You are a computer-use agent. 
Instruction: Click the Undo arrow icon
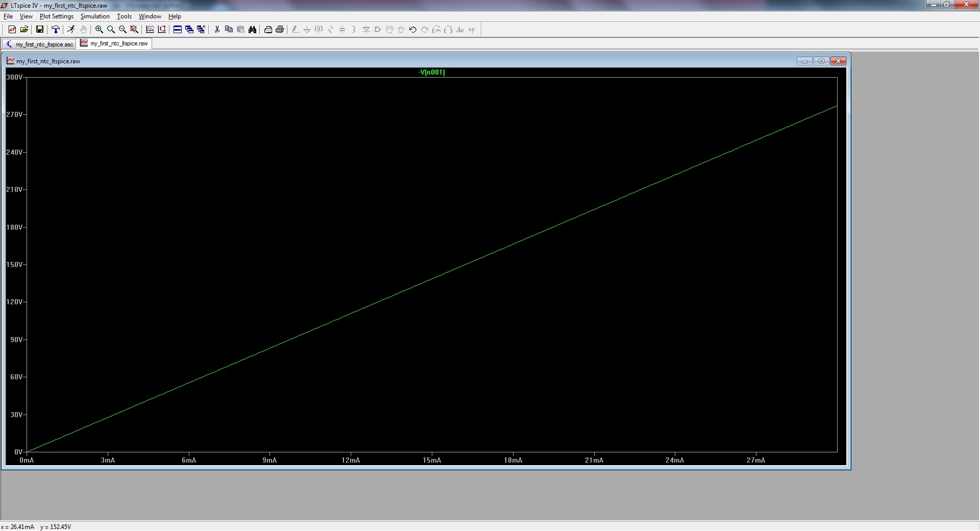pyautogui.click(x=413, y=30)
